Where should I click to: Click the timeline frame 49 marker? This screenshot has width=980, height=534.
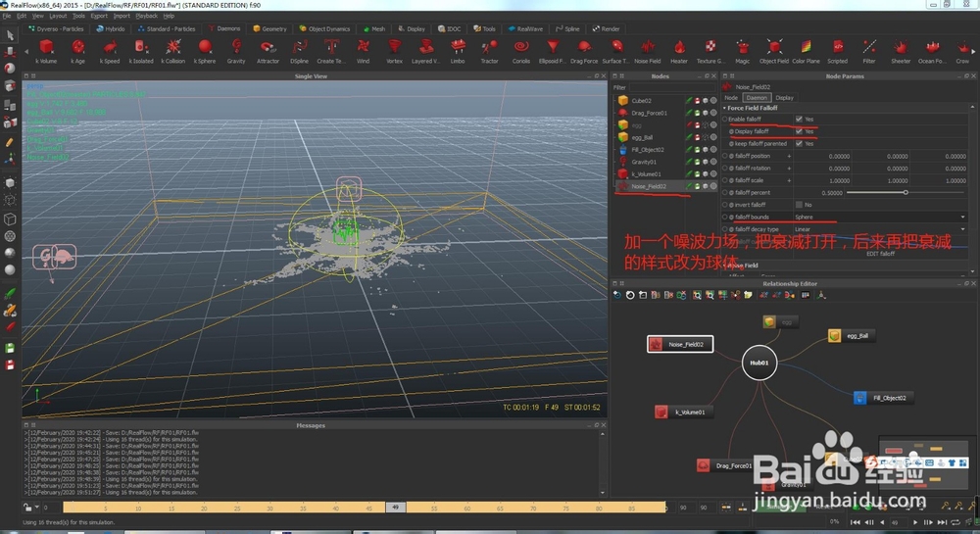395,508
